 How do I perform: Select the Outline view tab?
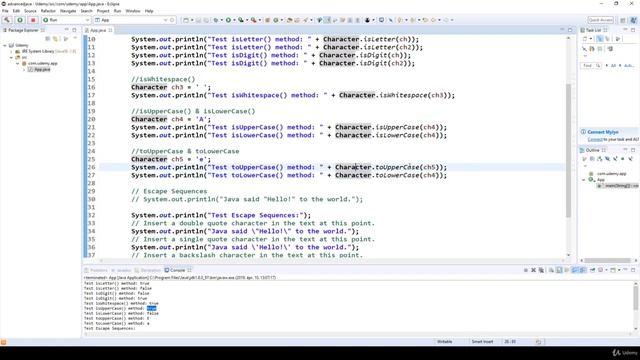593,150
